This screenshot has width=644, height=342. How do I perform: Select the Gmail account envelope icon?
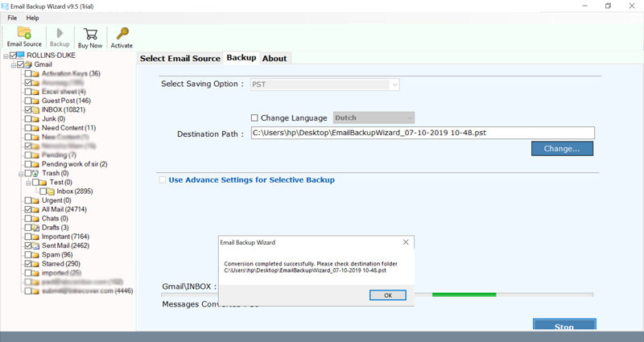click(27, 64)
